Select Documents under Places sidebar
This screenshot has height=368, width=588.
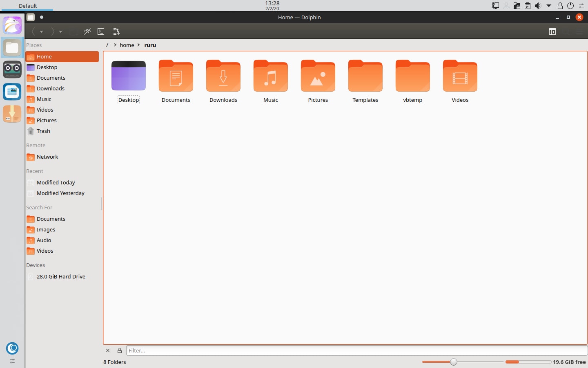[62, 78]
